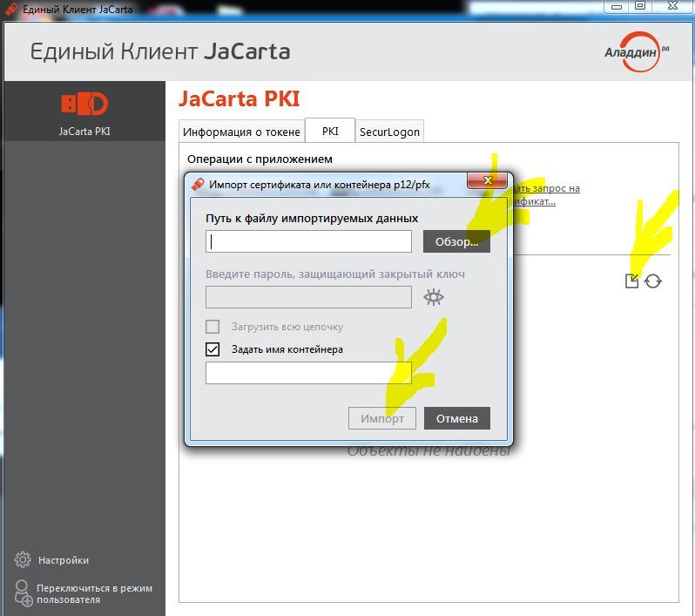Image resolution: width=695 pixels, height=616 pixels.
Task: Click the Обзор... browse button
Action: (x=456, y=241)
